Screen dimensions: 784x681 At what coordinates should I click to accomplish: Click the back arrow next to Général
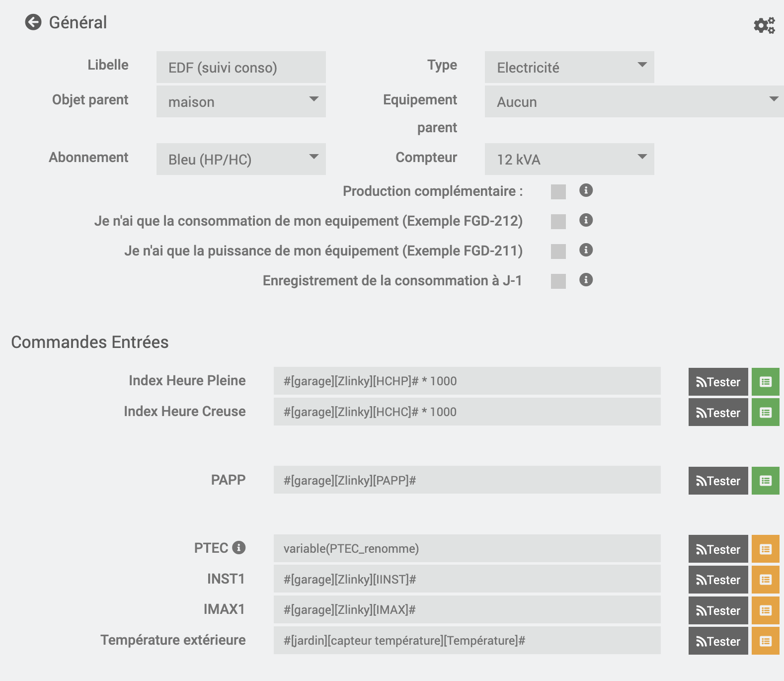coord(33,22)
